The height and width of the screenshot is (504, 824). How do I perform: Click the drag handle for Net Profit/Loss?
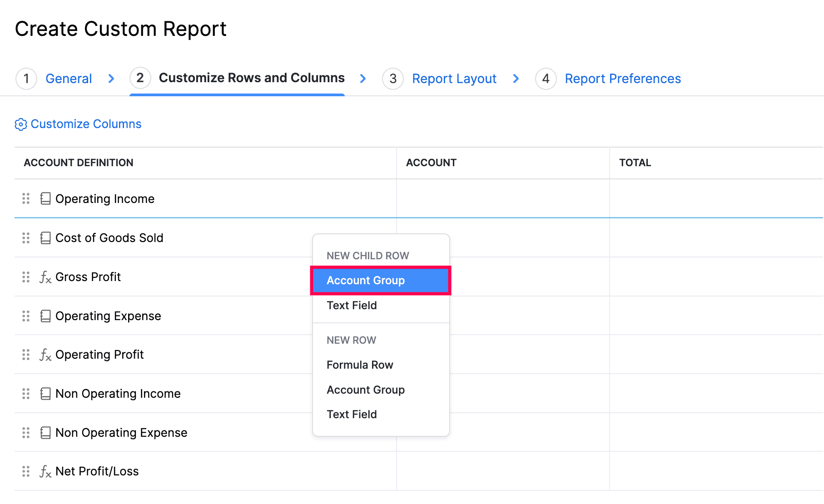[26, 471]
